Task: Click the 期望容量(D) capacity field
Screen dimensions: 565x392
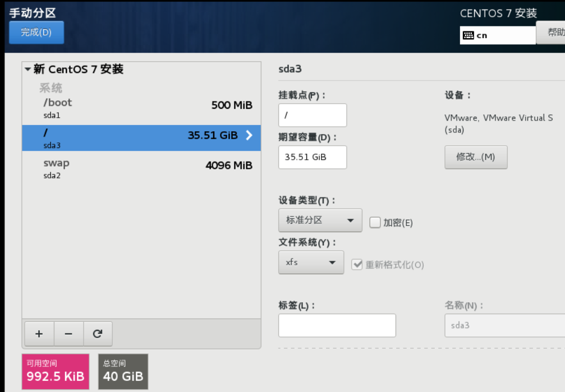Action: [x=313, y=157]
